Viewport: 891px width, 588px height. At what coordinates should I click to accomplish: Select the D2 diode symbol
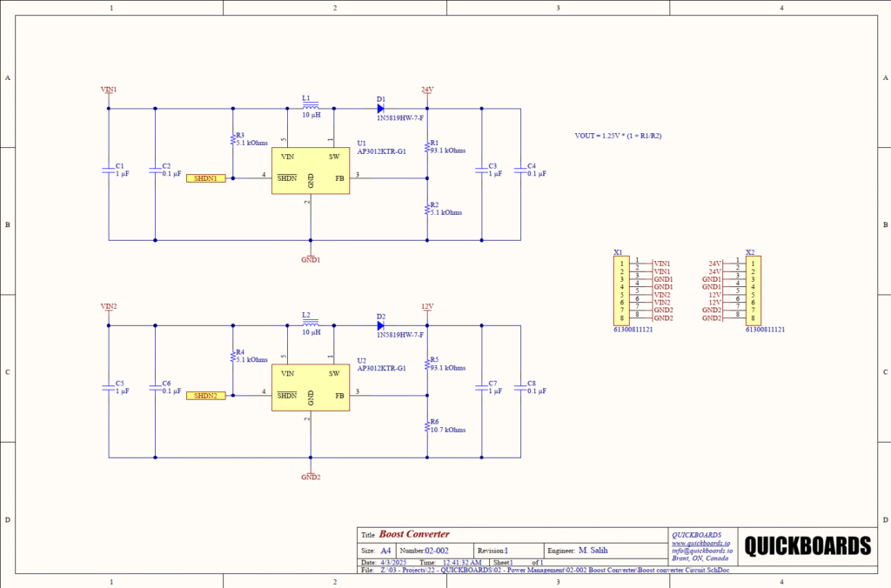(x=381, y=326)
